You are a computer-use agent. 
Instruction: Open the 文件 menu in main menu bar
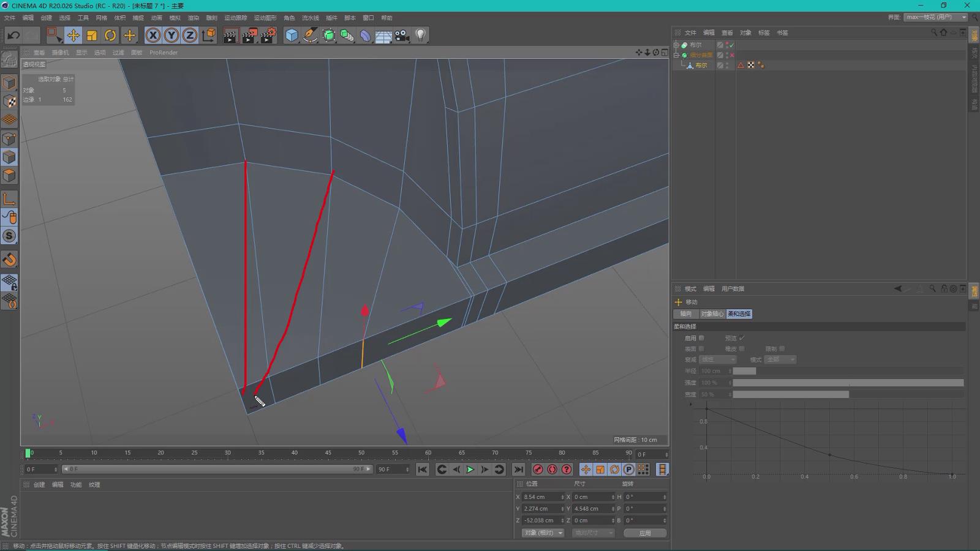(10, 18)
